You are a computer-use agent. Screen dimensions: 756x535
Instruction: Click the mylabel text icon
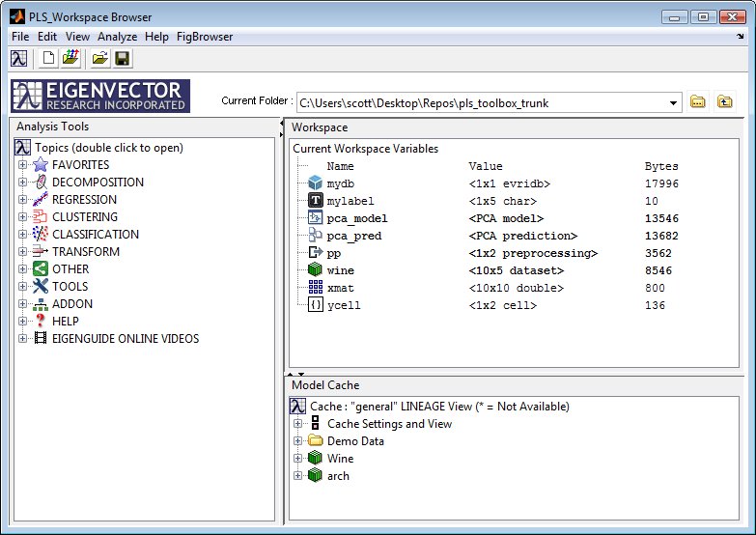[x=316, y=201]
